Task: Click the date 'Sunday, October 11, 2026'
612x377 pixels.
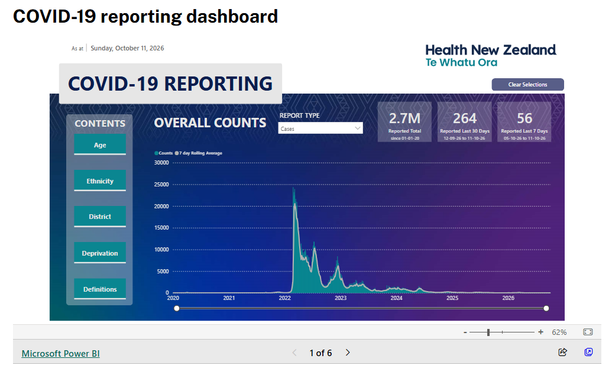Action: (x=127, y=48)
